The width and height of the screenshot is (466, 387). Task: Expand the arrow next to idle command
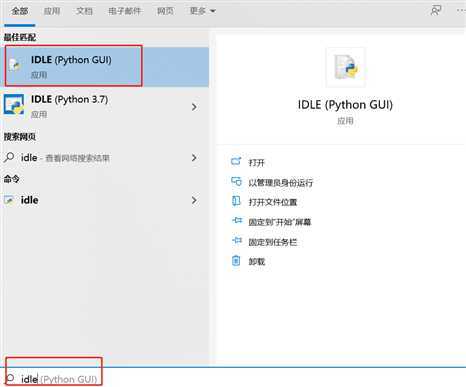coord(194,200)
